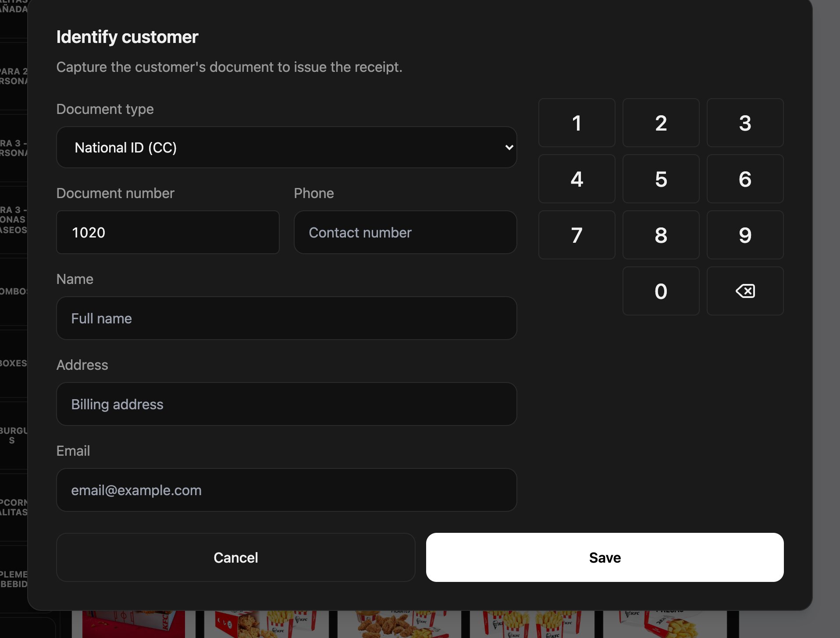Tap keypad digit 1
840x638 pixels.
click(x=577, y=123)
